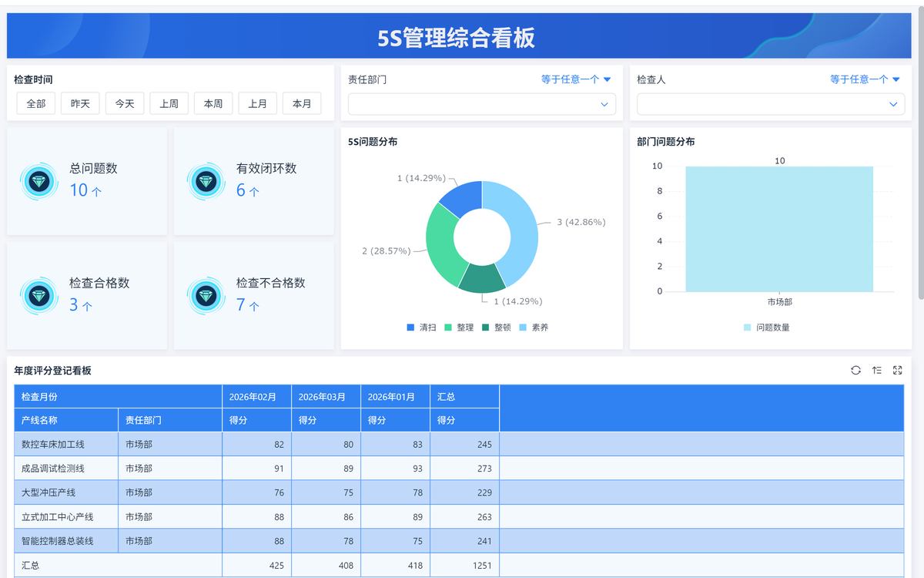
Task: Click the refresh icon on 年度评分登记看板
Action: 855,371
